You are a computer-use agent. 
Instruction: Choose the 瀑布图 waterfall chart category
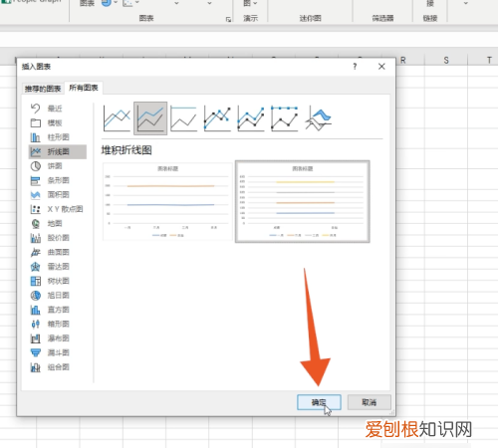[57, 338]
